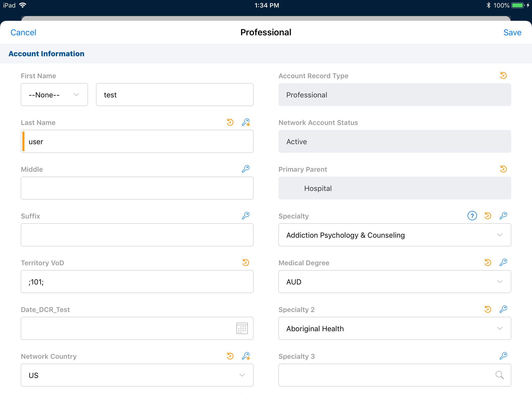
Task: Click the key icon for Medical Degree
Action: [x=503, y=262]
